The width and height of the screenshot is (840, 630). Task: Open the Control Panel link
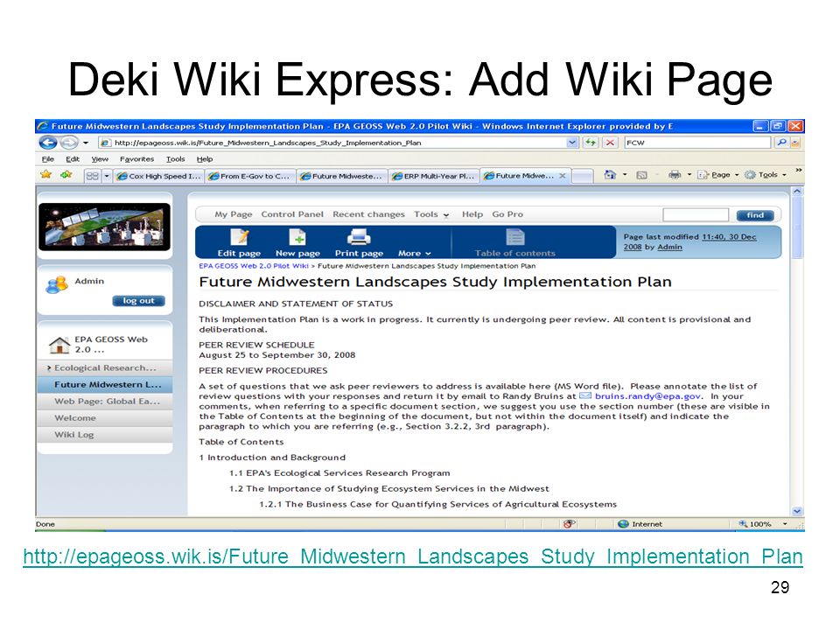pyautogui.click(x=292, y=214)
